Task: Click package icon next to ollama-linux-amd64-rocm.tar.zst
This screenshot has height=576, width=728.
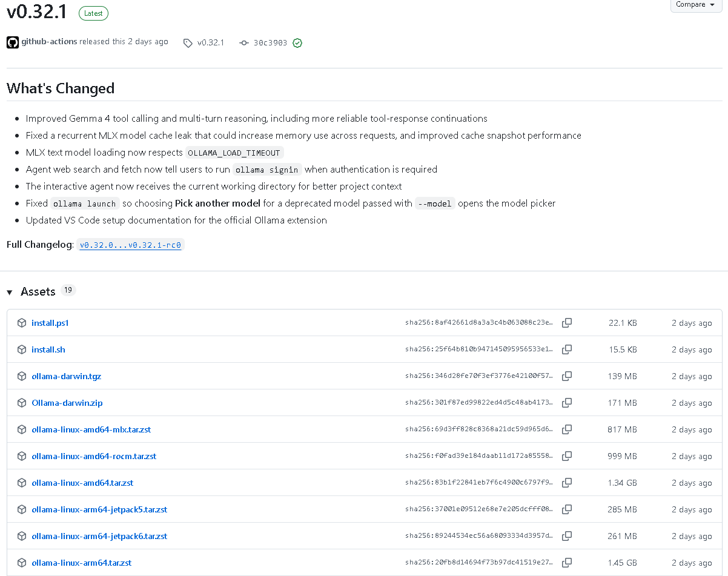Action: point(22,456)
